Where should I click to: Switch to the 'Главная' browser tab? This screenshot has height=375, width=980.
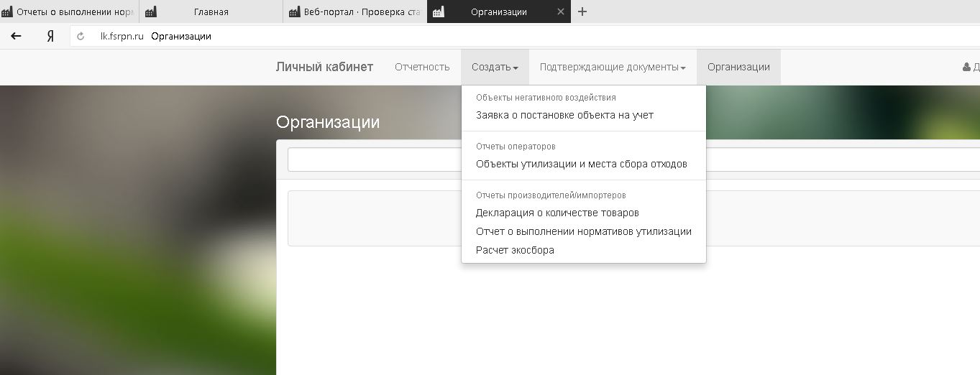(x=211, y=11)
